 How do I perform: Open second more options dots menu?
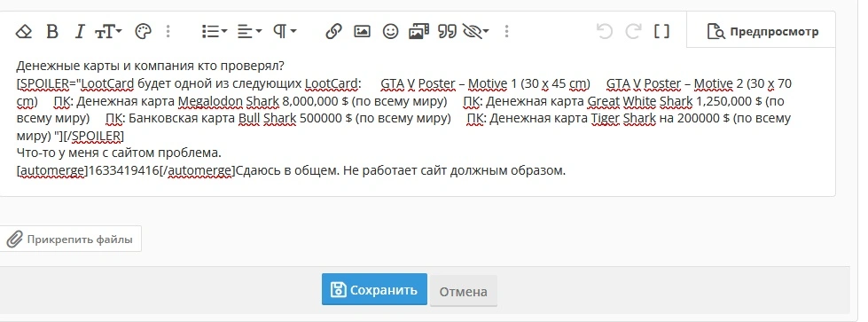click(506, 32)
